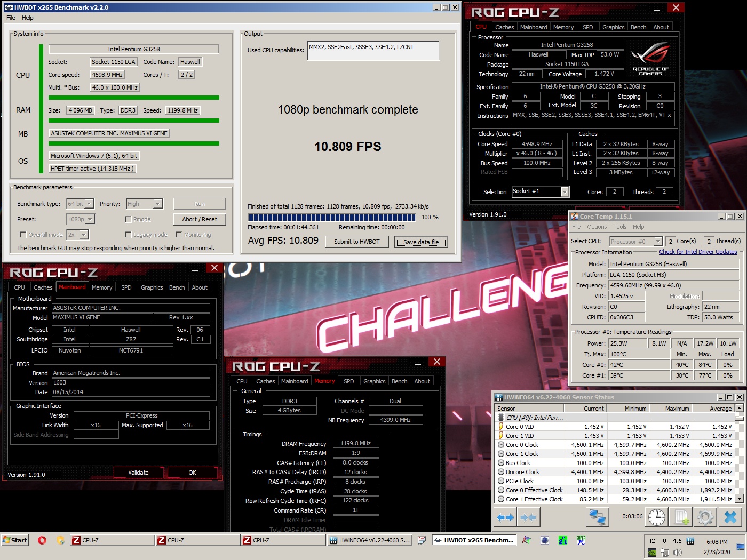The image size is (747, 560).
Task: Click HWiNFO scrollbar up arrow
Action: [x=739, y=408]
